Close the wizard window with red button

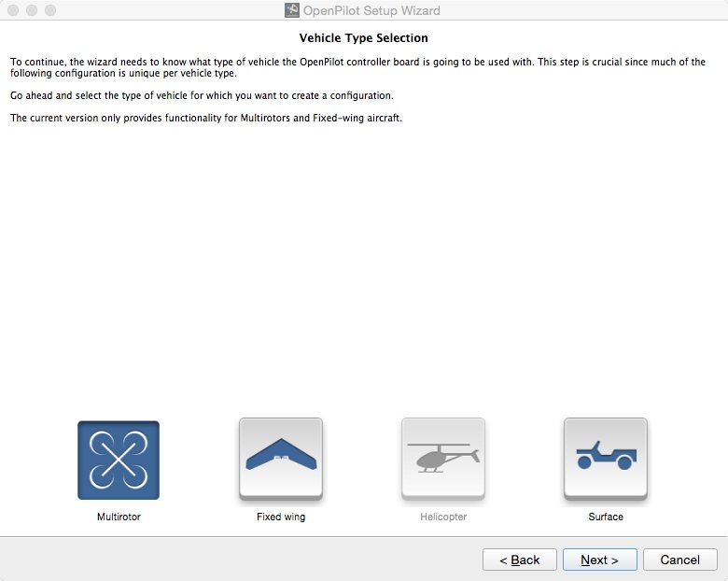pos(13,10)
